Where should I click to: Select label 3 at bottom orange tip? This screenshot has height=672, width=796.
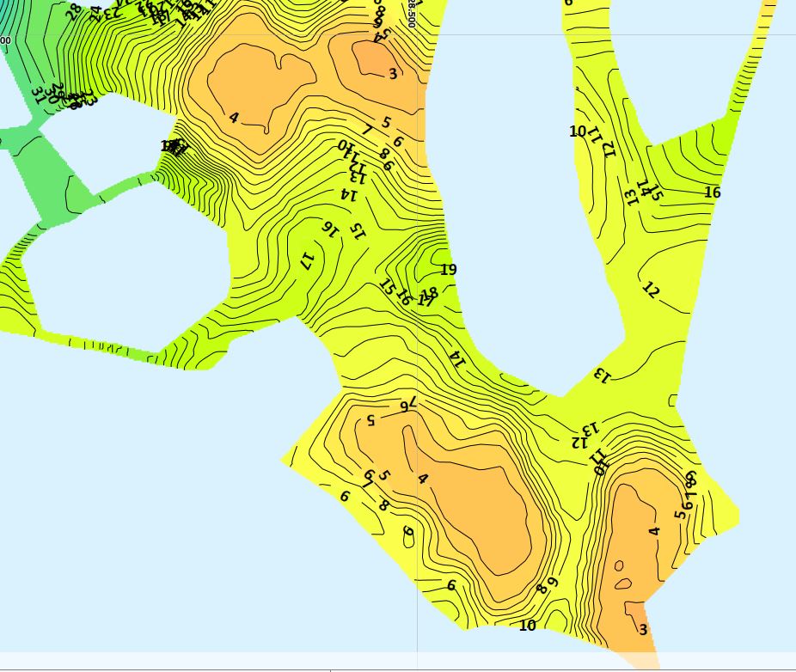tap(643, 630)
